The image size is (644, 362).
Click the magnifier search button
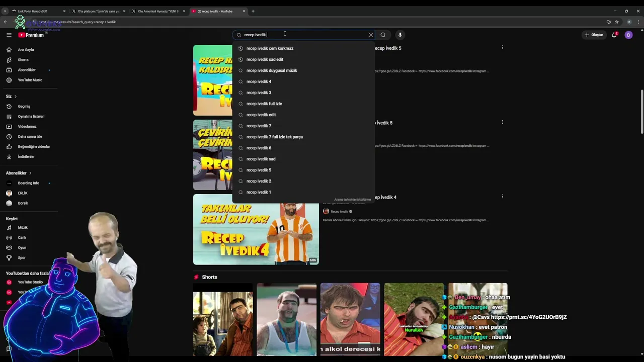383,35
